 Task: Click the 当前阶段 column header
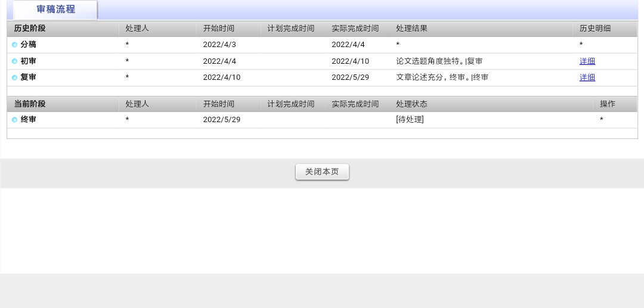[x=30, y=104]
